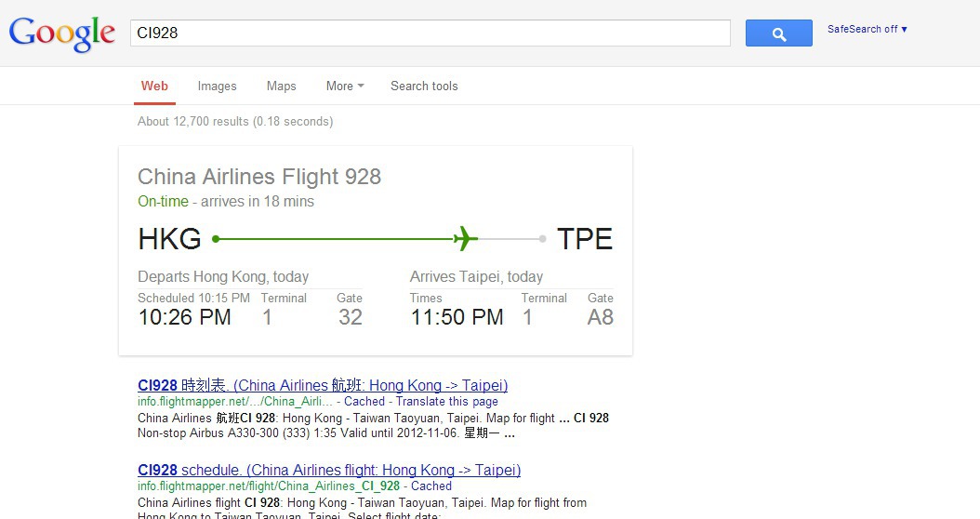The image size is (980, 519).
Task: Click the flight progress line
Action: [335, 239]
